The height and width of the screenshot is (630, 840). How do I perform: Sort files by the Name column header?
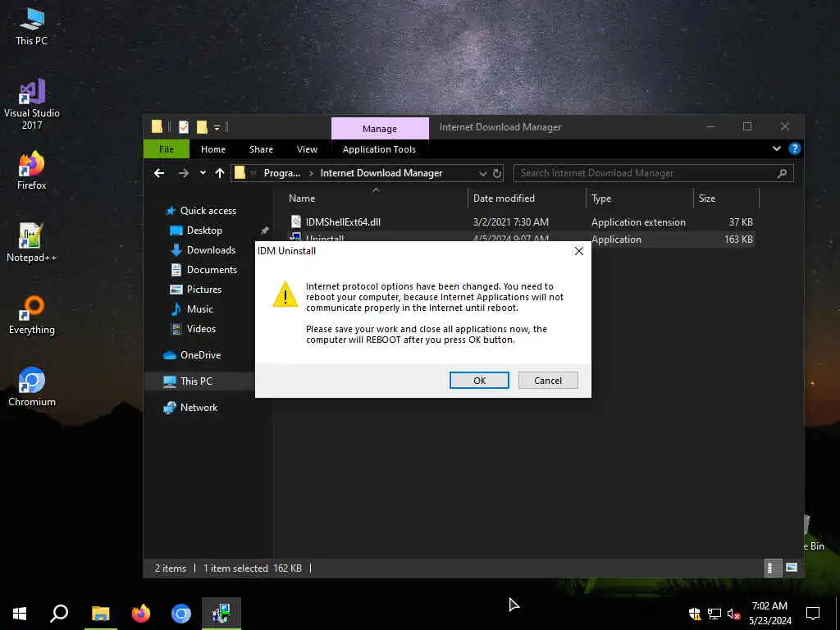coord(302,199)
